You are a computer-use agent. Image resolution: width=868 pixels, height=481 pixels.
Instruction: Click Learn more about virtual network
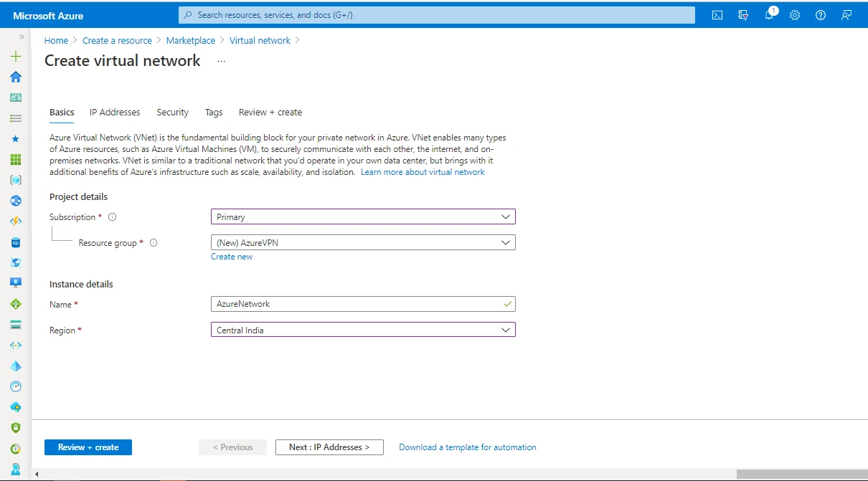point(423,171)
